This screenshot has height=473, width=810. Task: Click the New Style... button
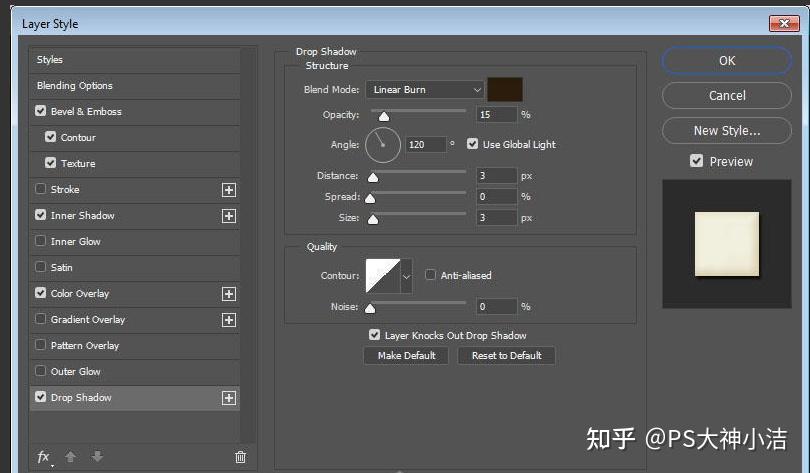pos(726,131)
